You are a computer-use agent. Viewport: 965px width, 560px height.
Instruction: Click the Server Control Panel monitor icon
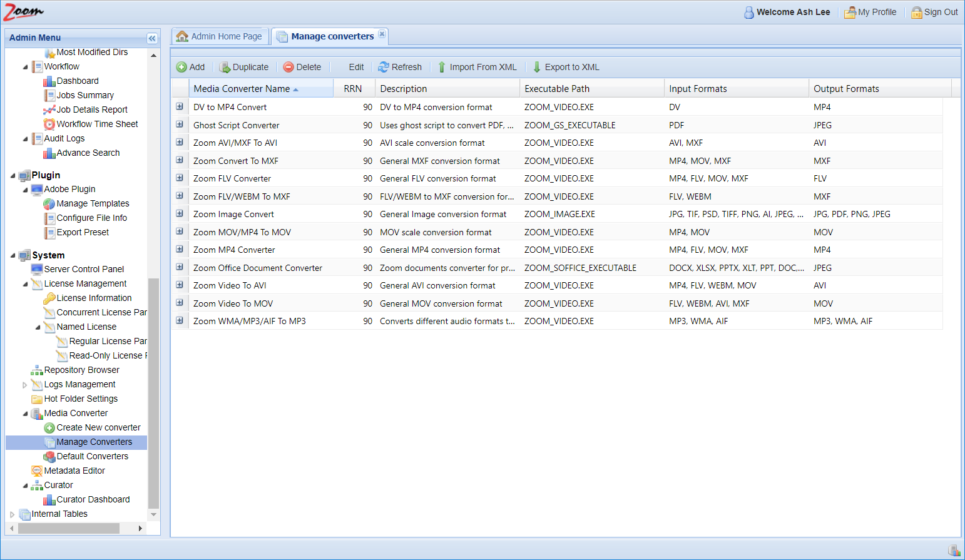37,270
